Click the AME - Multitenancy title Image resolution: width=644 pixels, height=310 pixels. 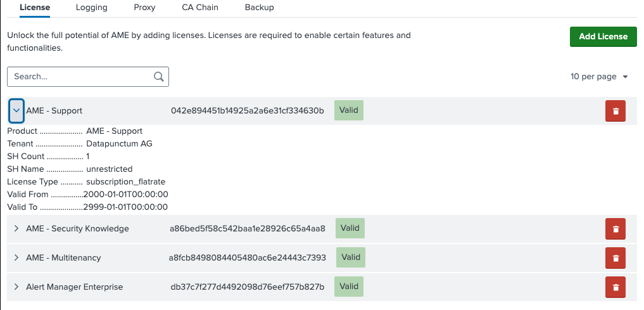click(63, 258)
